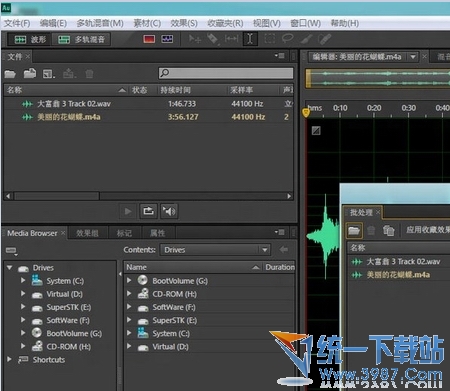Open Files panel options menu
Viewport: 450px width, 391px height.
pyautogui.click(x=280, y=56)
